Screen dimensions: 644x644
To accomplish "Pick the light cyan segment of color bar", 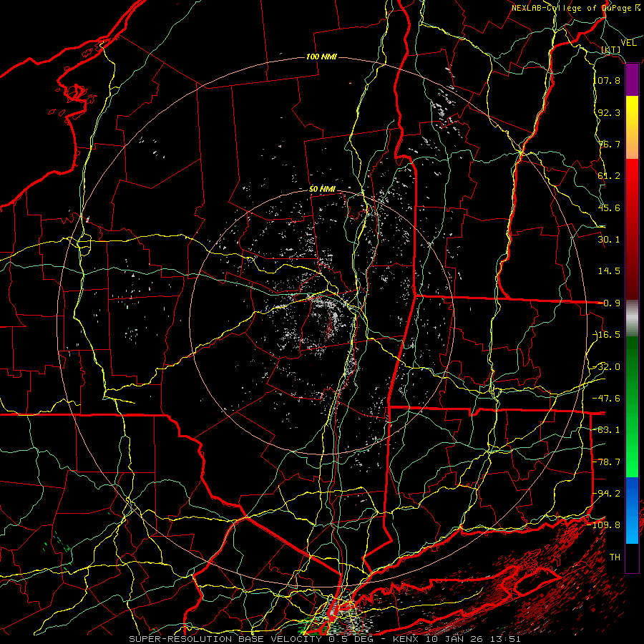I will coord(632,532).
